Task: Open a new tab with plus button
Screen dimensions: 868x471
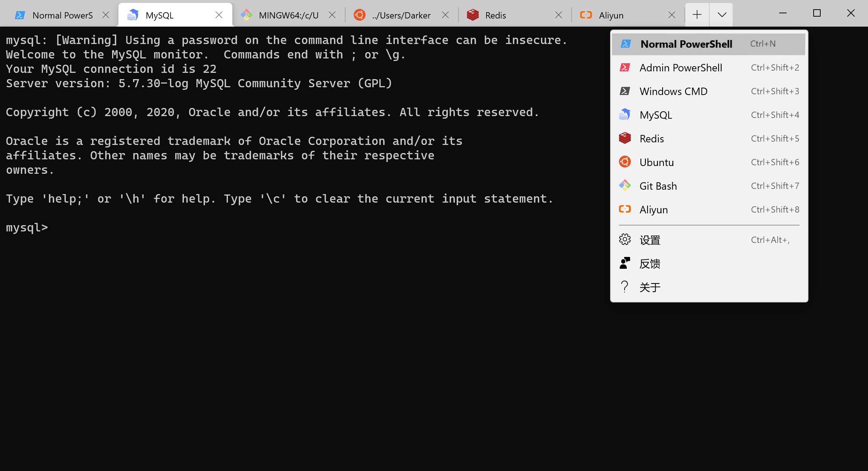Action: [697, 15]
